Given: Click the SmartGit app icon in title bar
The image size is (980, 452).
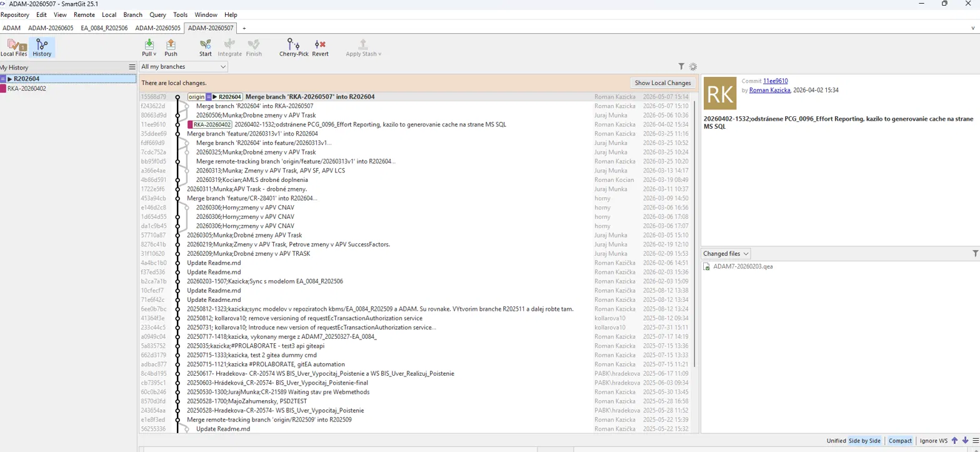Looking at the screenshot, I should point(3,4).
